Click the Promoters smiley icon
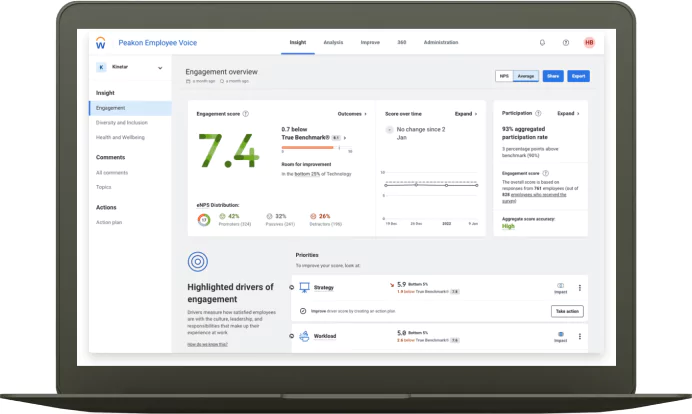Image resolution: width=692 pixels, height=414 pixels. coord(222,216)
